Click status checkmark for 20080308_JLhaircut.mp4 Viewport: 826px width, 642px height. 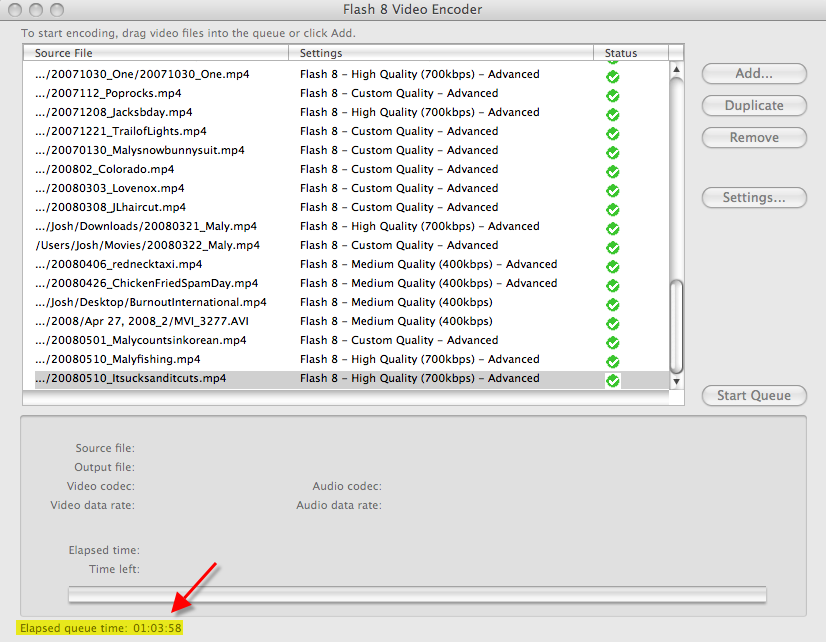tap(612, 210)
